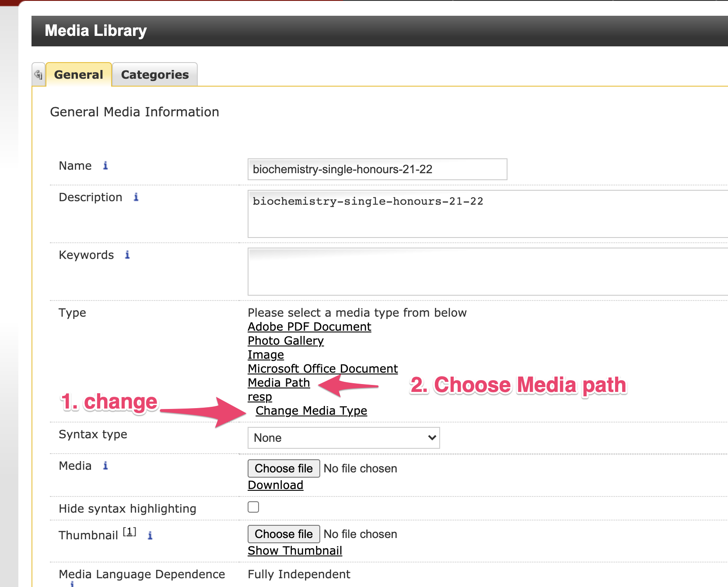
Task: Click the info icon next to Name
Action: 105,166
